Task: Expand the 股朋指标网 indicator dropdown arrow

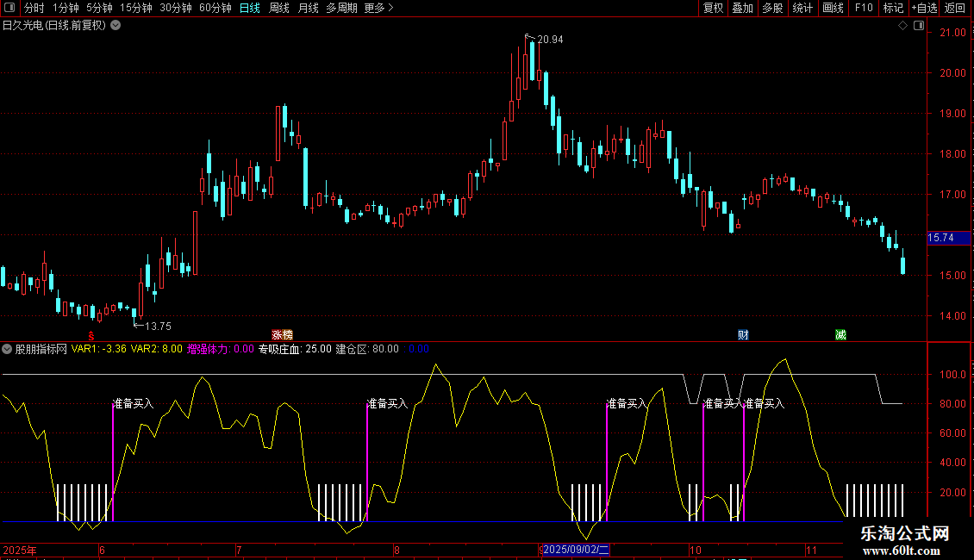Action: pyautogui.click(x=8, y=349)
